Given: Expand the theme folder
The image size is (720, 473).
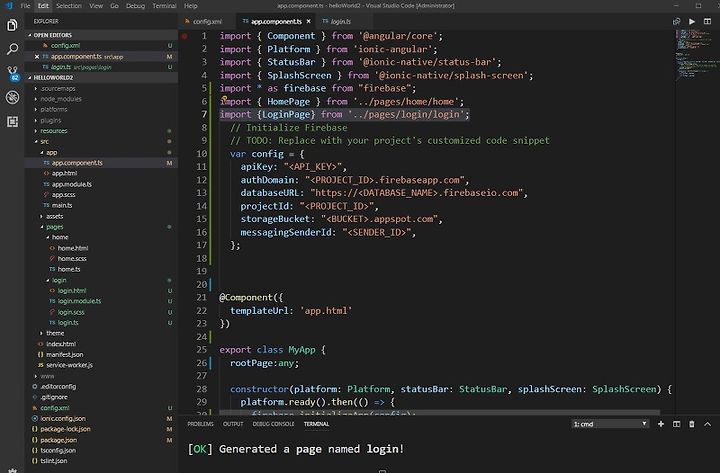Looking at the screenshot, I should point(55,333).
